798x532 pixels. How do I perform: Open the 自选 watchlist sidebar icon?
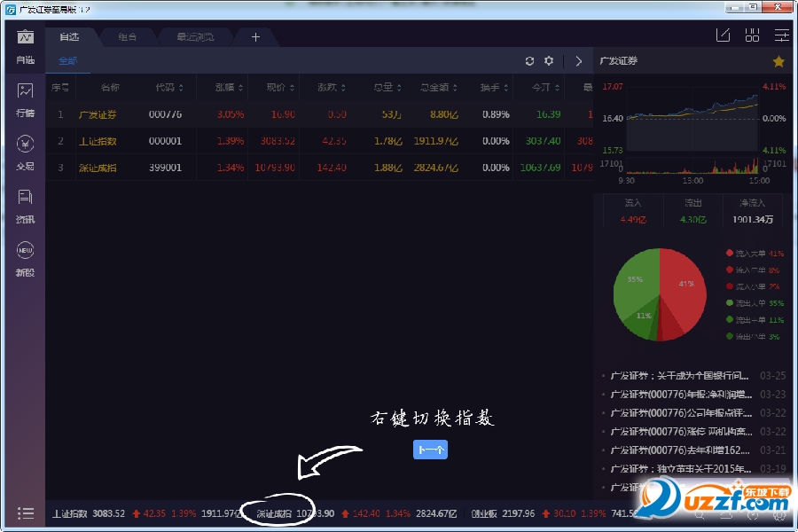pyautogui.click(x=25, y=47)
